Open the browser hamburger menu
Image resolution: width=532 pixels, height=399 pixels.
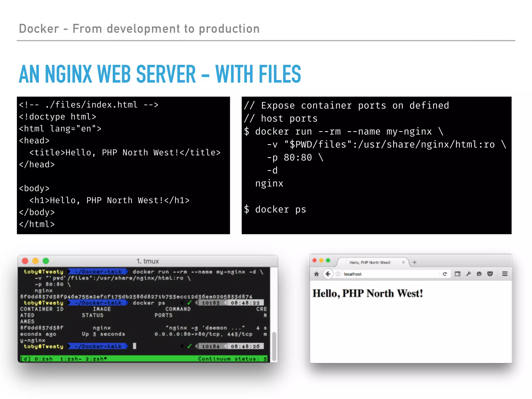click(x=505, y=274)
